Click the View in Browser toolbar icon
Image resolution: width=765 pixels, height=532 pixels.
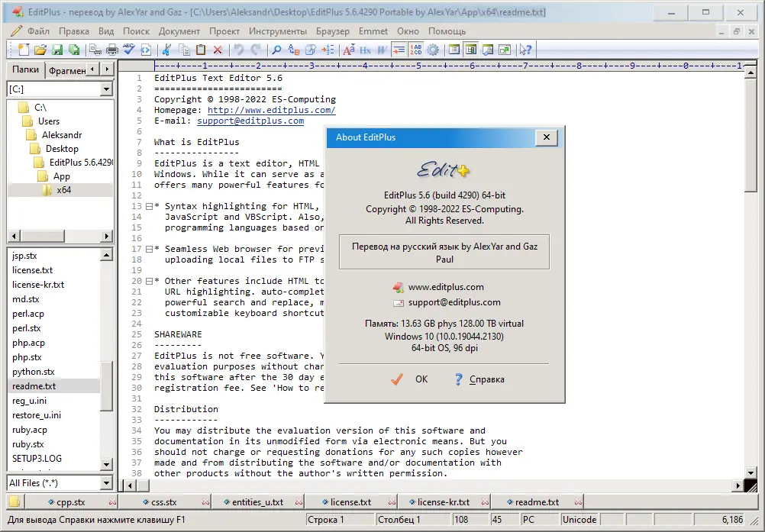pyautogui.click(x=146, y=50)
